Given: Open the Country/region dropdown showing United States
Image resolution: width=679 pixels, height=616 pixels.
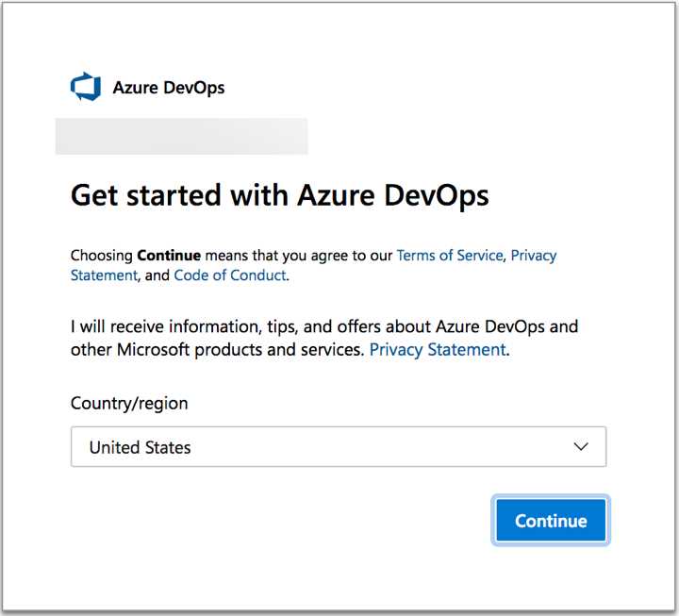Looking at the screenshot, I should tap(339, 446).
